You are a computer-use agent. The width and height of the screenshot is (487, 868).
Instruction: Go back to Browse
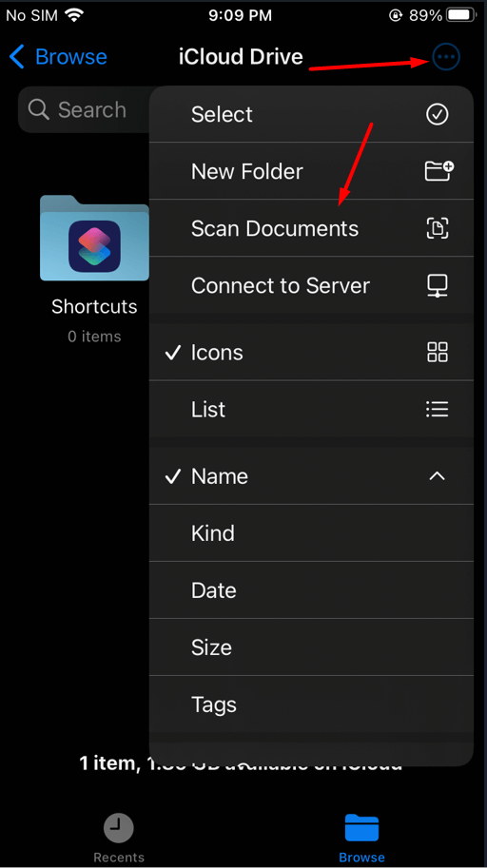point(58,56)
